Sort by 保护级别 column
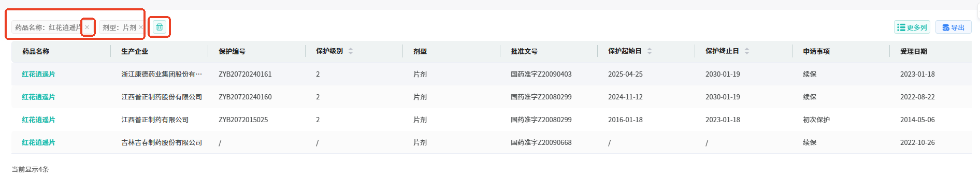Viewport: 980px width, 191px height. tap(351, 51)
